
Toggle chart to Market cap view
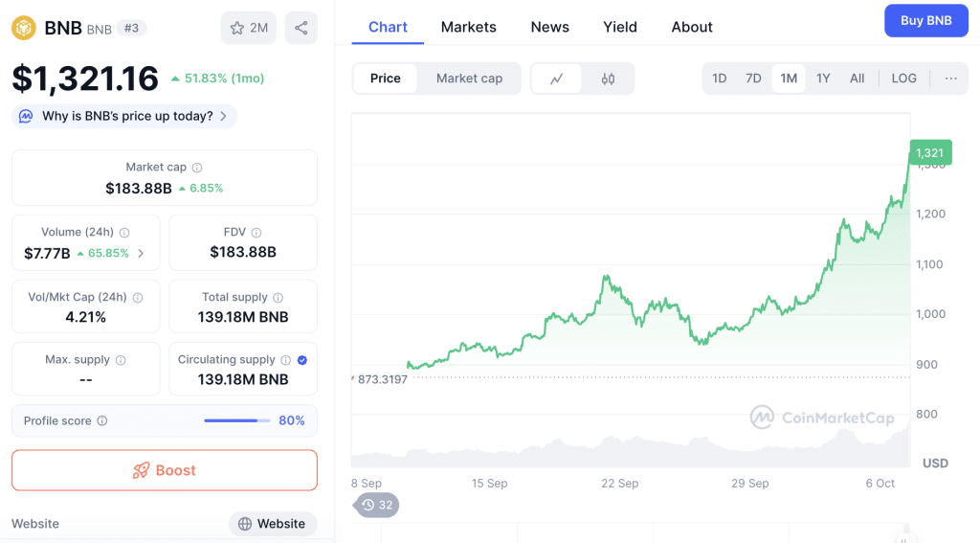point(469,79)
